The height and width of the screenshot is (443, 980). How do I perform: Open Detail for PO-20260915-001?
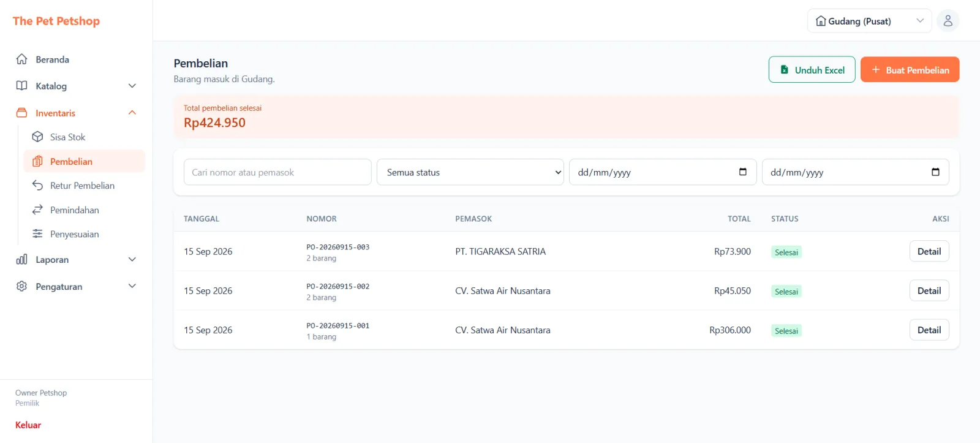[x=929, y=330]
